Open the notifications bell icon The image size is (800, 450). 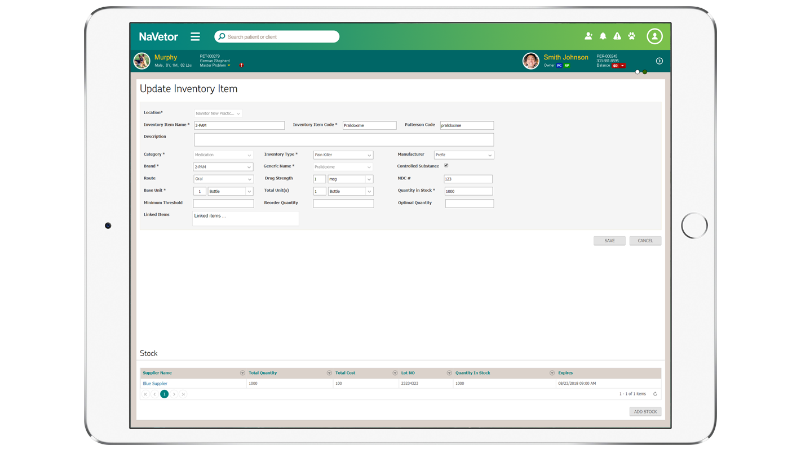[x=603, y=36]
